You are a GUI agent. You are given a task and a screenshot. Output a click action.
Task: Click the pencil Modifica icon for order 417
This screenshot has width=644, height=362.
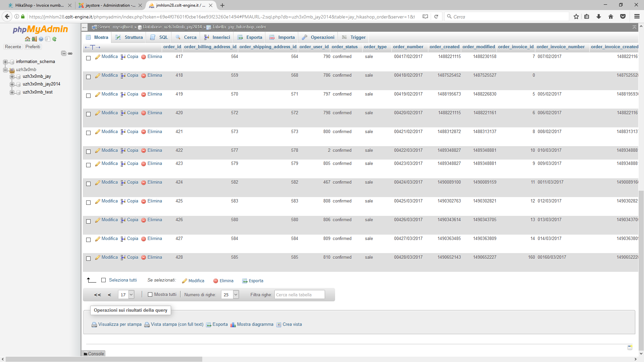(x=98, y=57)
